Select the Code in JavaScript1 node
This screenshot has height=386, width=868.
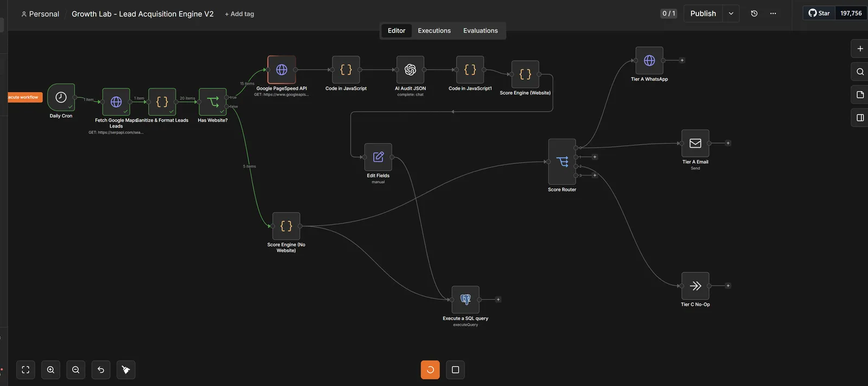tap(470, 69)
